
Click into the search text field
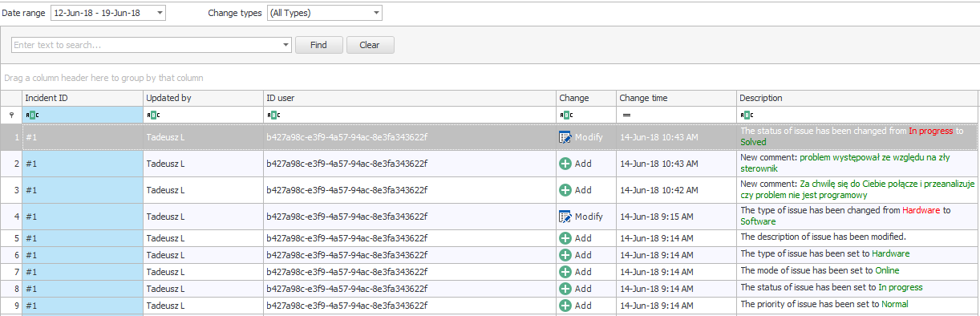(x=147, y=45)
